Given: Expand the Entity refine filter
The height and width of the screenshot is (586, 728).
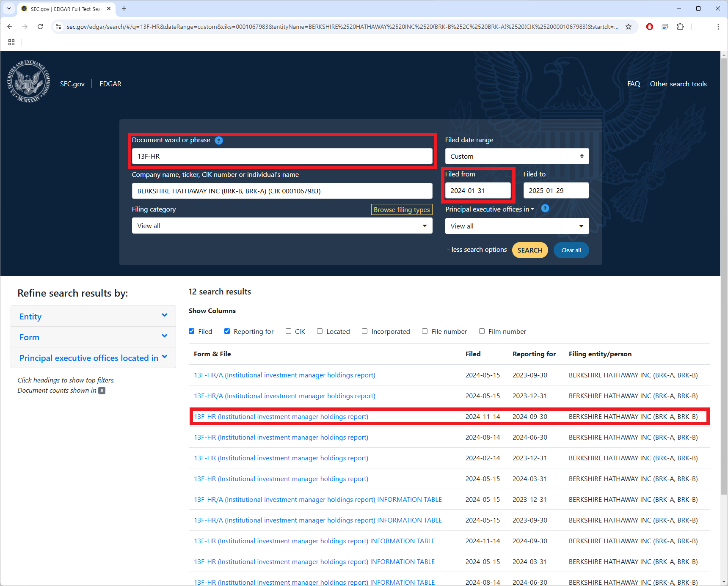Looking at the screenshot, I should (93, 316).
